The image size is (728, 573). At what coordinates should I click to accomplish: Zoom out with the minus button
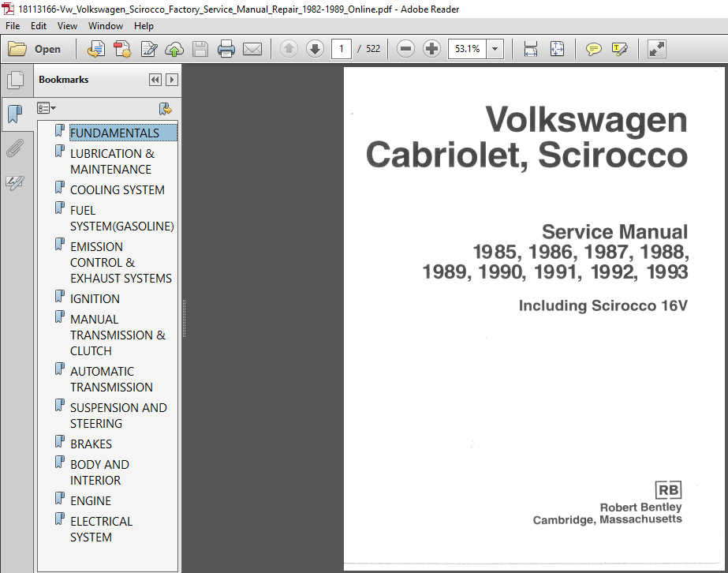click(x=405, y=49)
